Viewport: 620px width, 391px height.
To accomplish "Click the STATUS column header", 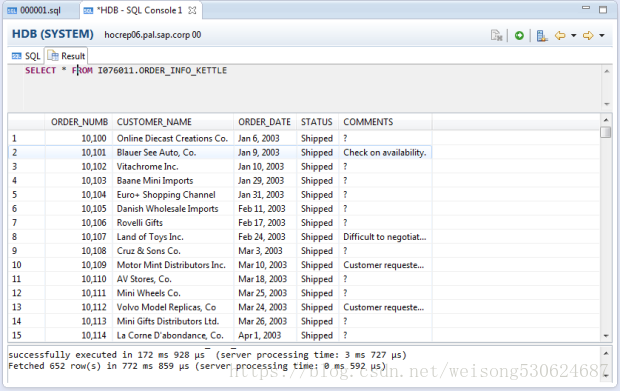I will [317, 122].
